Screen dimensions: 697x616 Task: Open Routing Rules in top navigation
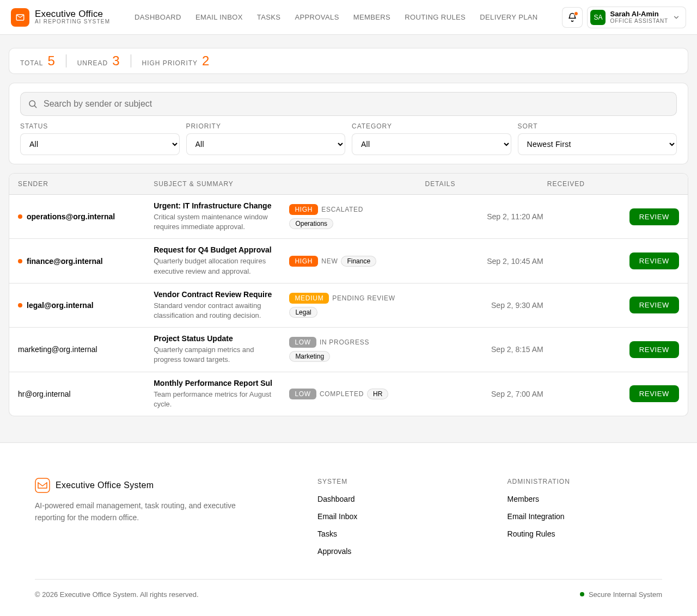pyautogui.click(x=435, y=17)
